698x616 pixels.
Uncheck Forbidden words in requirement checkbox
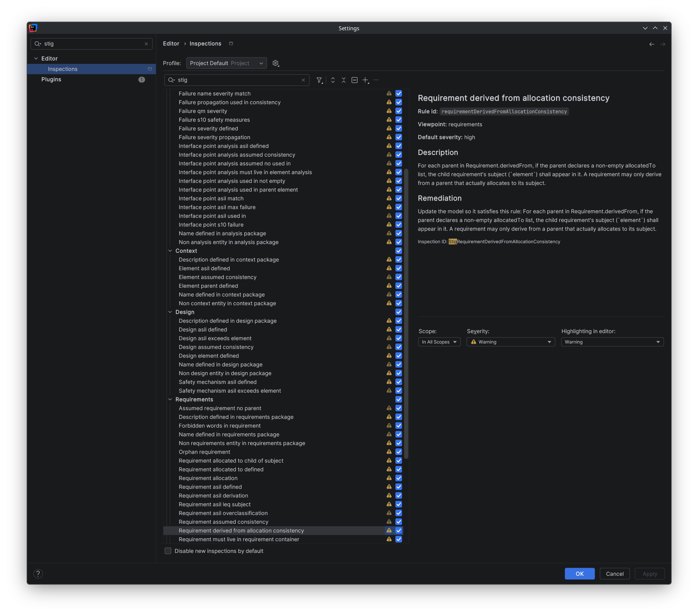398,426
